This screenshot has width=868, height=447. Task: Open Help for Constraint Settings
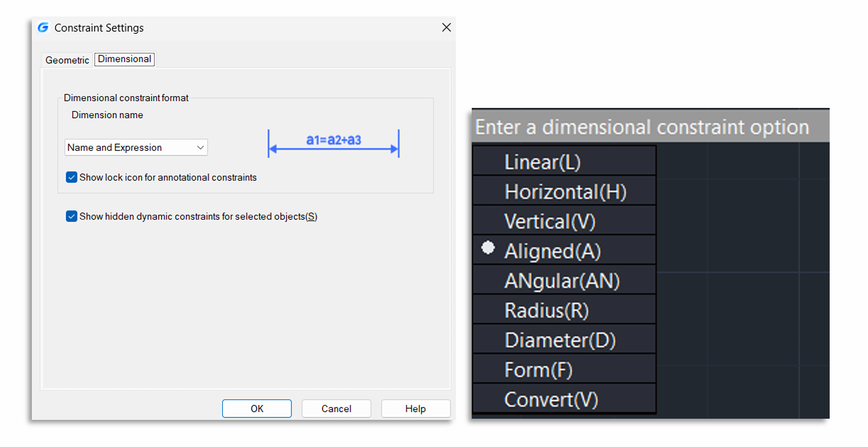point(415,409)
